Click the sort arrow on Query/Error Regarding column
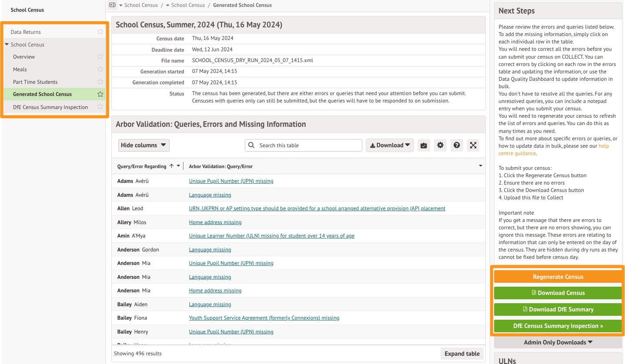This screenshot has height=364, width=625. (x=171, y=166)
